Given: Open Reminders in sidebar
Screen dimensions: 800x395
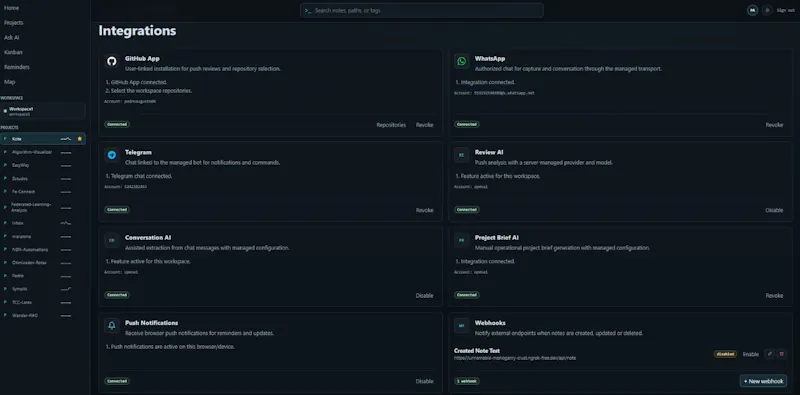Looking at the screenshot, I should tap(17, 67).
